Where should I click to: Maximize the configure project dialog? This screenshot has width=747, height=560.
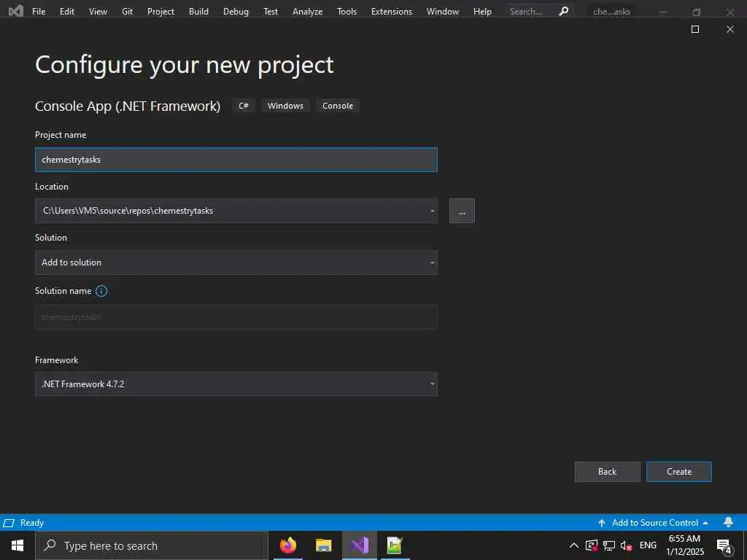[695, 29]
